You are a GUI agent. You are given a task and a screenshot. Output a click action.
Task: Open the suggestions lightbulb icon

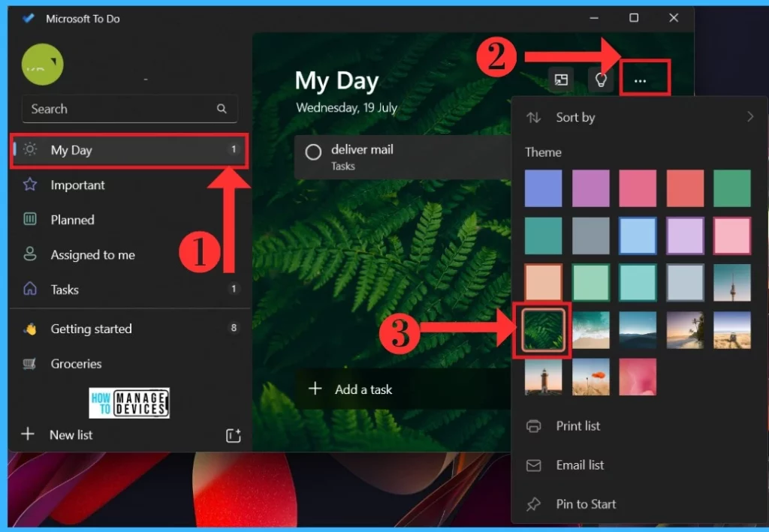[x=601, y=80]
